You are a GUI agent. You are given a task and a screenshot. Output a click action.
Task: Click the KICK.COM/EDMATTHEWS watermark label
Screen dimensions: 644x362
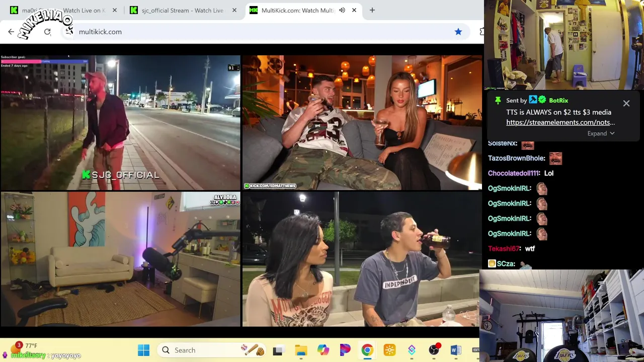point(270,186)
